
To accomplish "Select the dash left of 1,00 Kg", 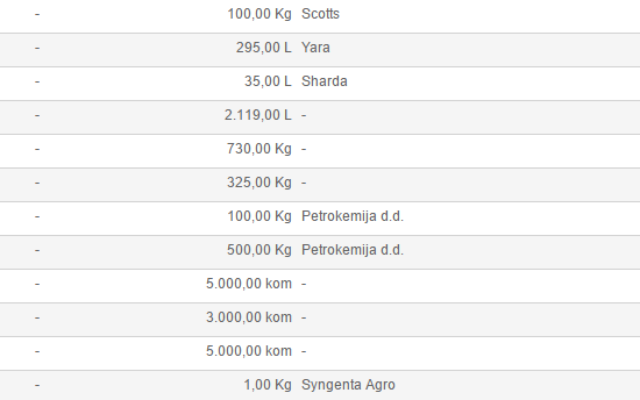I will [38, 385].
